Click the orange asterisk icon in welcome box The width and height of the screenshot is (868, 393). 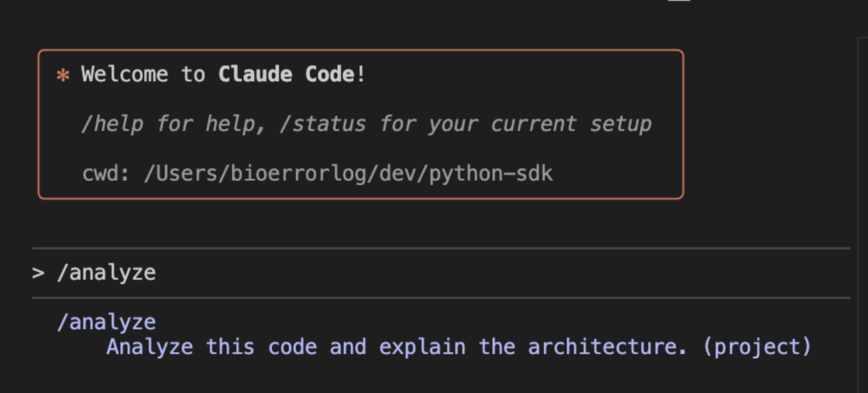tap(63, 75)
